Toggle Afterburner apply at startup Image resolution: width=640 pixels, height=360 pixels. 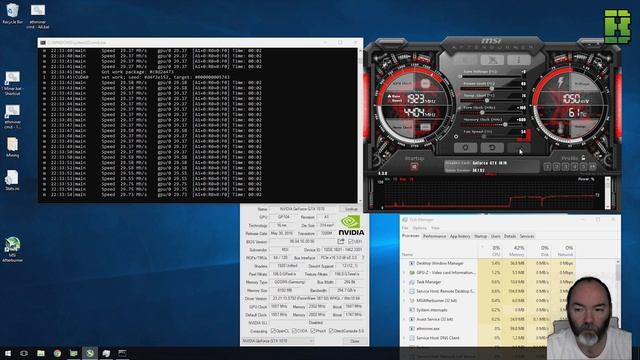[414, 167]
